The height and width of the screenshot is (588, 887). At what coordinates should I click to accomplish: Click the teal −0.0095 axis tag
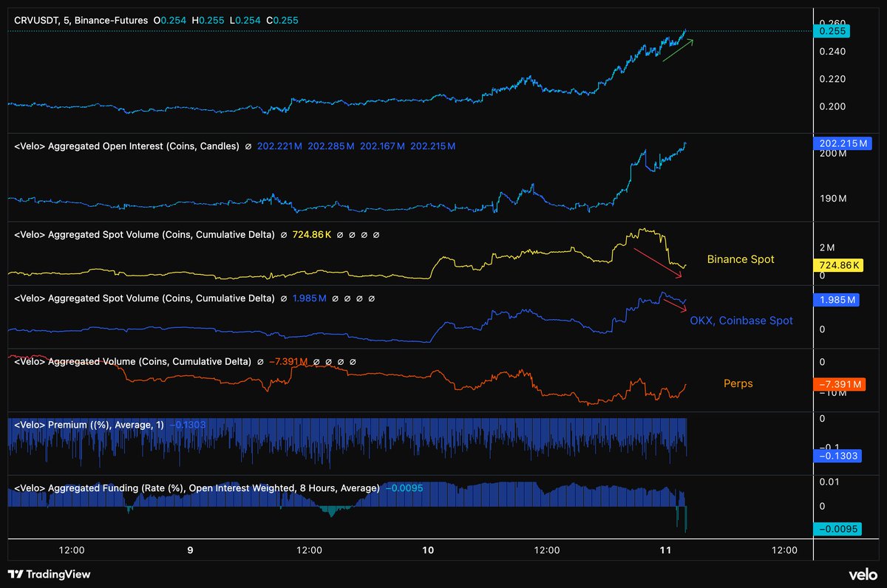[836, 528]
